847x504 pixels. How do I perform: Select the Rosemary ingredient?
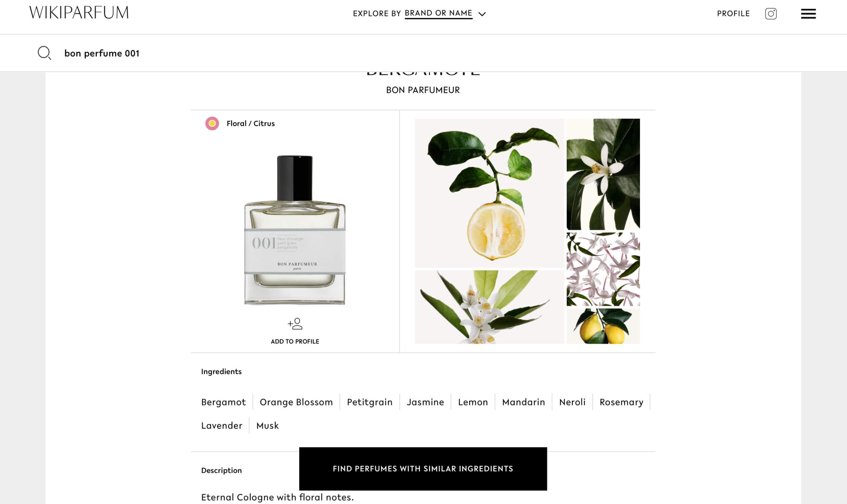click(x=621, y=402)
